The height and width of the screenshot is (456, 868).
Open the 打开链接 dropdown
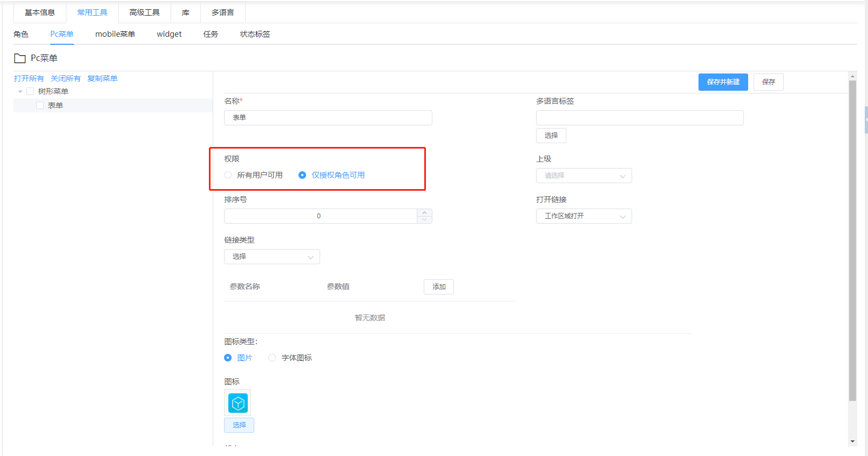[x=584, y=216]
